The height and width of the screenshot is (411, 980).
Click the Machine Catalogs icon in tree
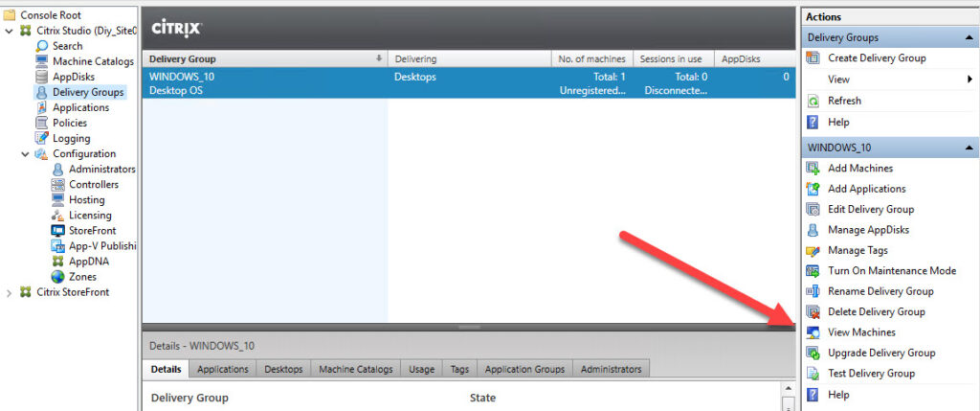(x=43, y=61)
